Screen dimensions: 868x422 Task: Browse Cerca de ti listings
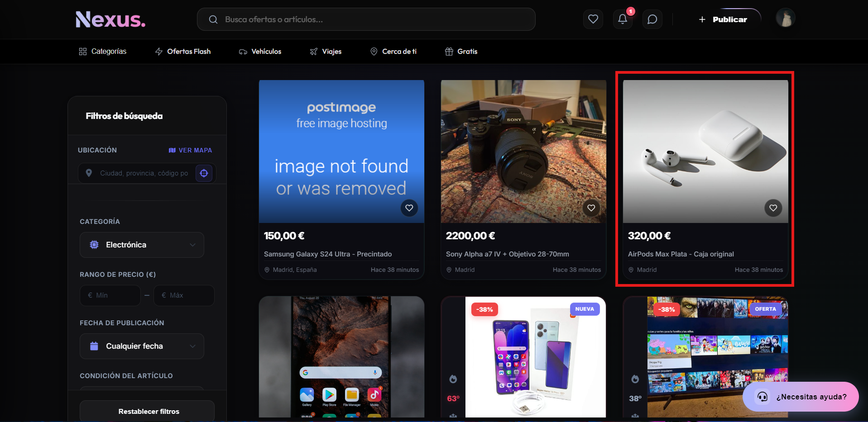pyautogui.click(x=393, y=52)
